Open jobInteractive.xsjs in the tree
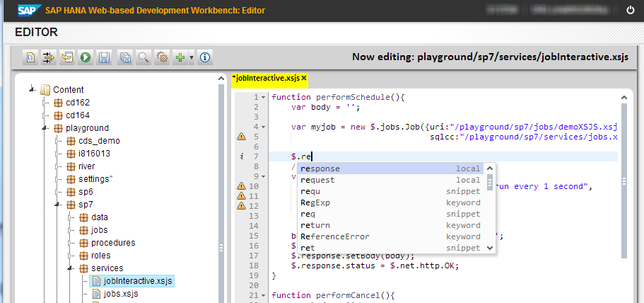Image resolution: width=644 pixels, height=303 pixels. click(x=138, y=281)
